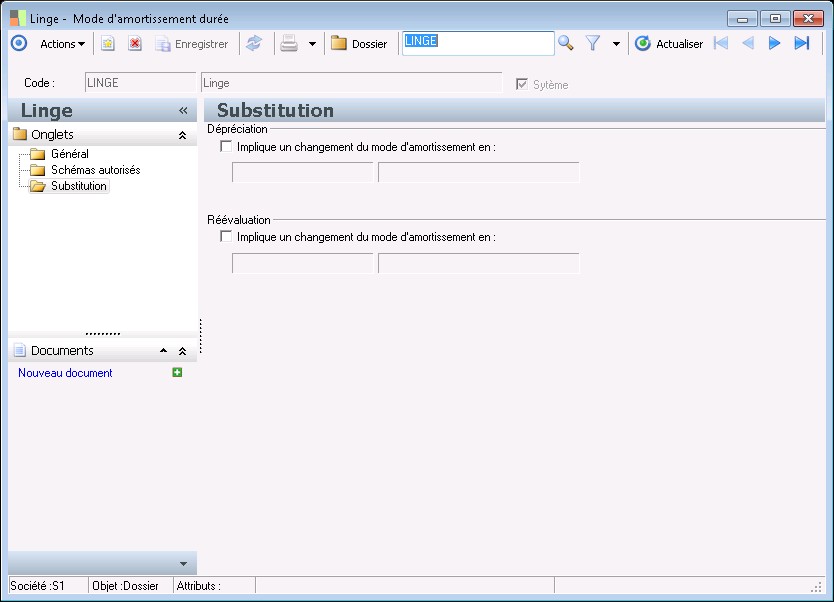Click the green plus add document icon
The height and width of the screenshot is (602, 834).
tap(177, 372)
